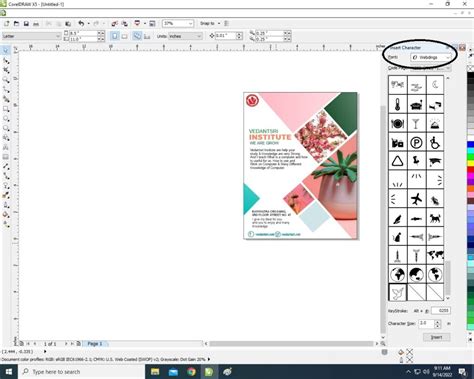The image size is (474, 379).
Task: Click the Open file icon in toolbar
Action: pos(16,24)
